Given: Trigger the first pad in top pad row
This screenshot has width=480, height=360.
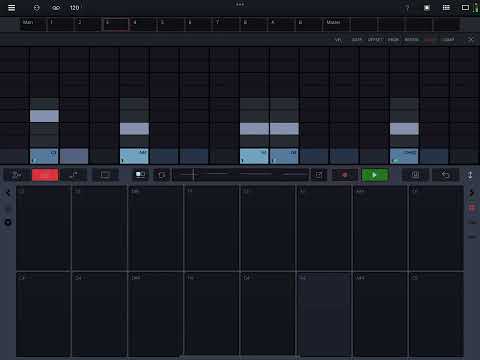Looking at the screenshot, I should [x=43, y=228].
